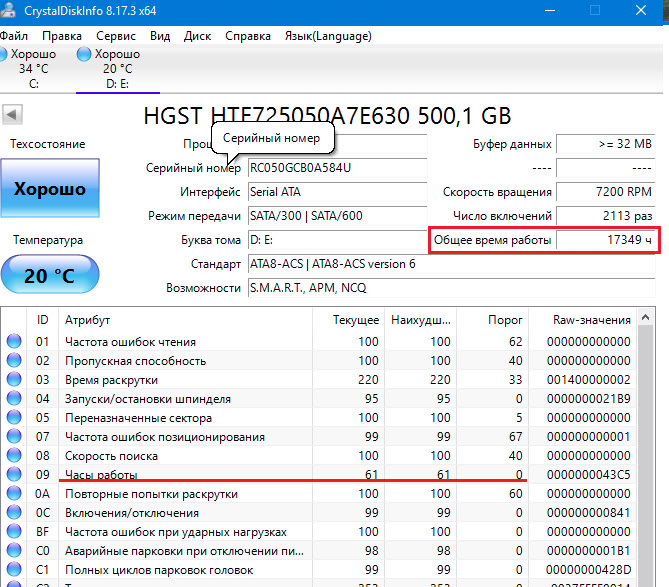Select the Время раскрутки row
The height and width of the screenshot is (587, 669).
[x=319, y=379]
